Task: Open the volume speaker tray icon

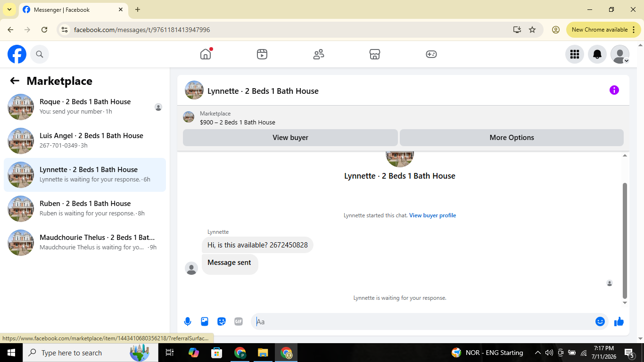Action: click(x=549, y=353)
